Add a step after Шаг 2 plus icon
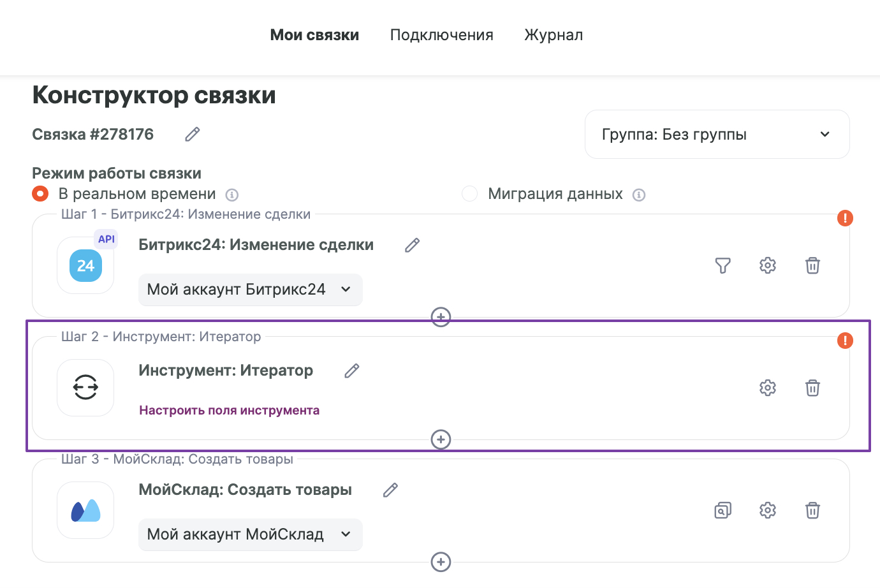This screenshot has height=588, width=880. point(441,439)
